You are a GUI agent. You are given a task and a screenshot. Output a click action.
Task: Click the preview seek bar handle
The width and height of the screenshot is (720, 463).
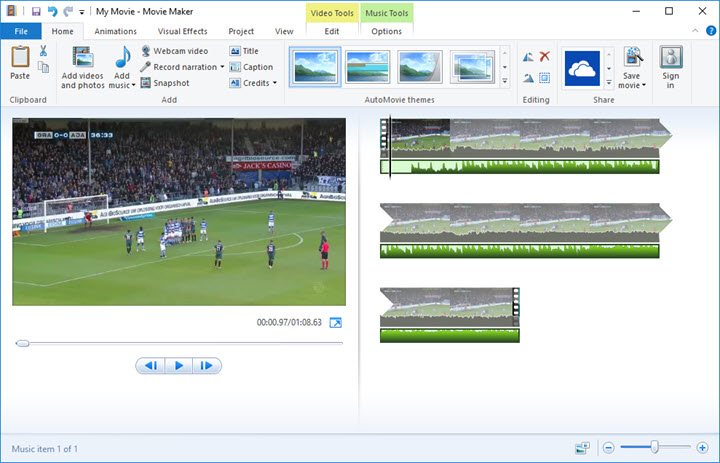coord(22,343)
